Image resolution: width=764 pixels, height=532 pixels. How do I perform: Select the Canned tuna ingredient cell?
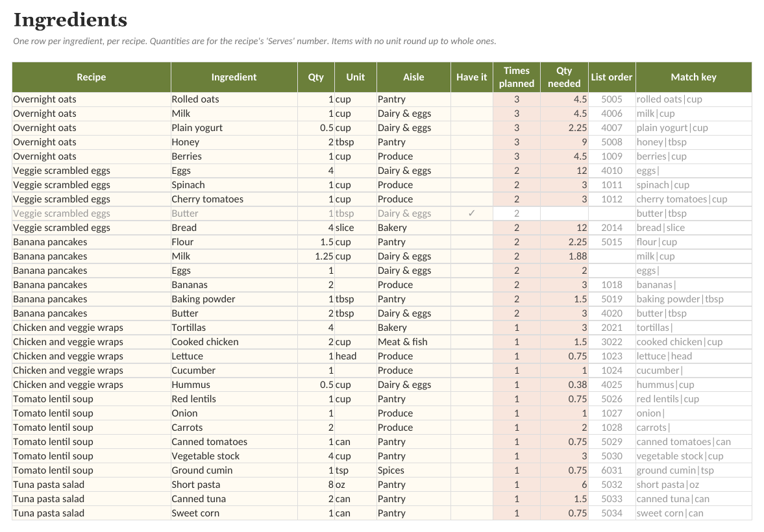click(x=234, y=499)
